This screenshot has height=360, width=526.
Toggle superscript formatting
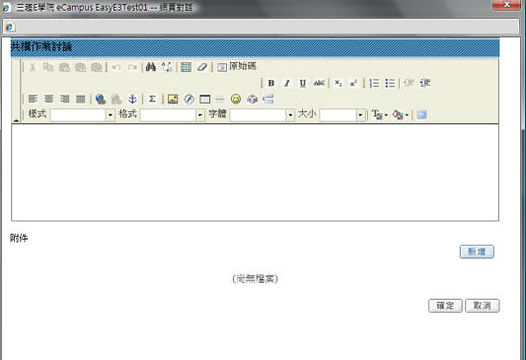[354, 83]
